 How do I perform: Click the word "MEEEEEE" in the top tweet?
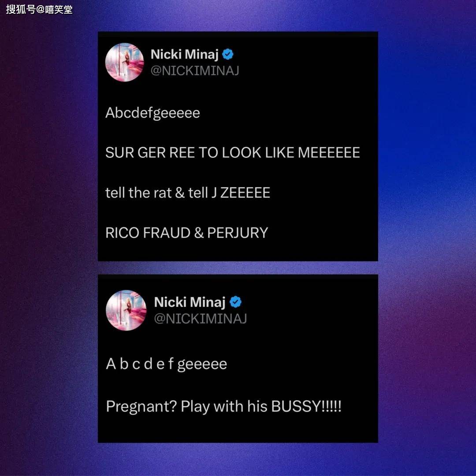[329, 152]
